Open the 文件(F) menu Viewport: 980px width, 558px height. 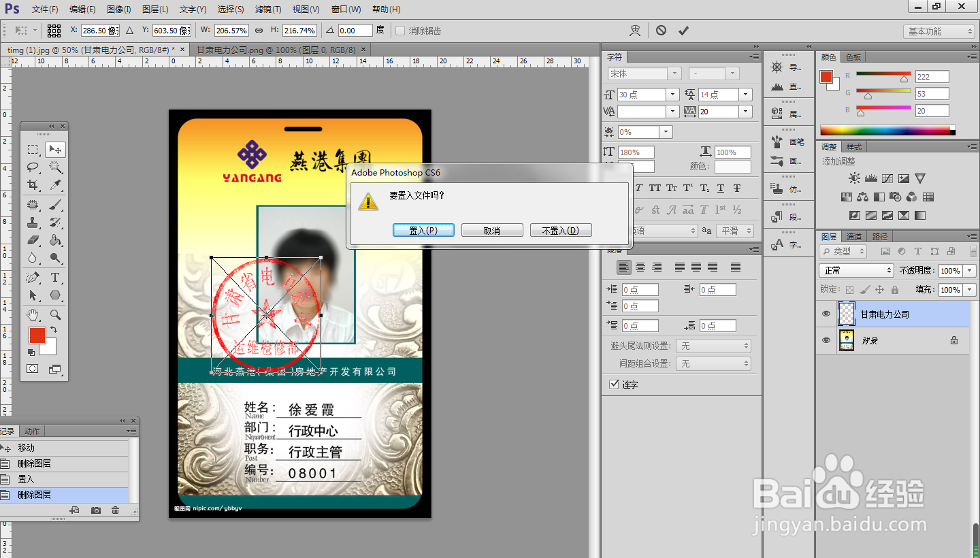coord(45,10)
